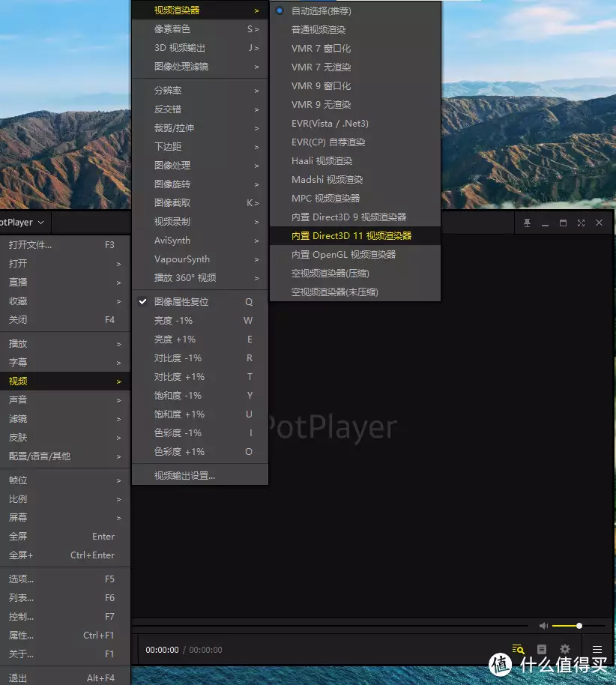Open 配置/语言/其他 submenu
The height and width of the screenshot is (685, 616).
coord(65,456)
